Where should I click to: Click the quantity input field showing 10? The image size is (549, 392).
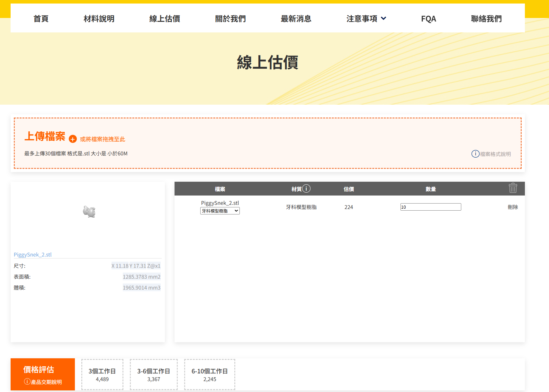tap(430, 207)
